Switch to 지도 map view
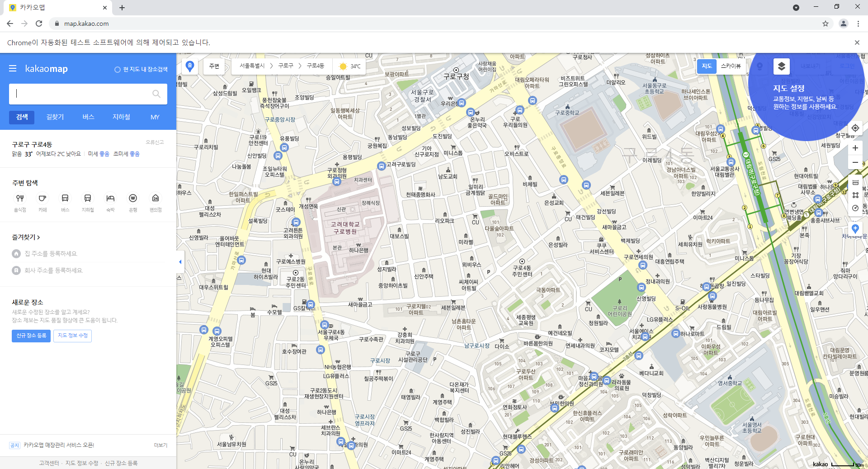The image size is (868, 469). [x=707, y=66]
